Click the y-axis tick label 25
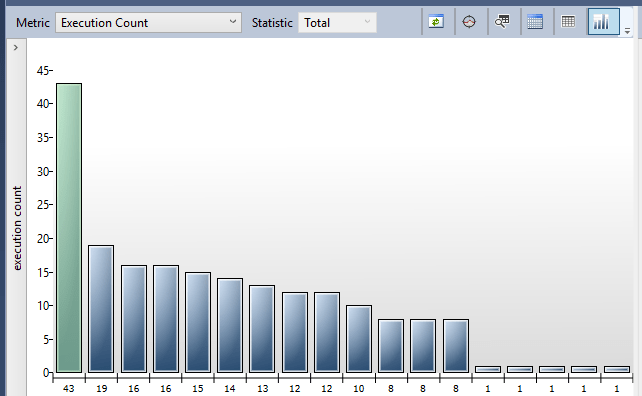Screen dimensions: 642x396 coord(43,205)
